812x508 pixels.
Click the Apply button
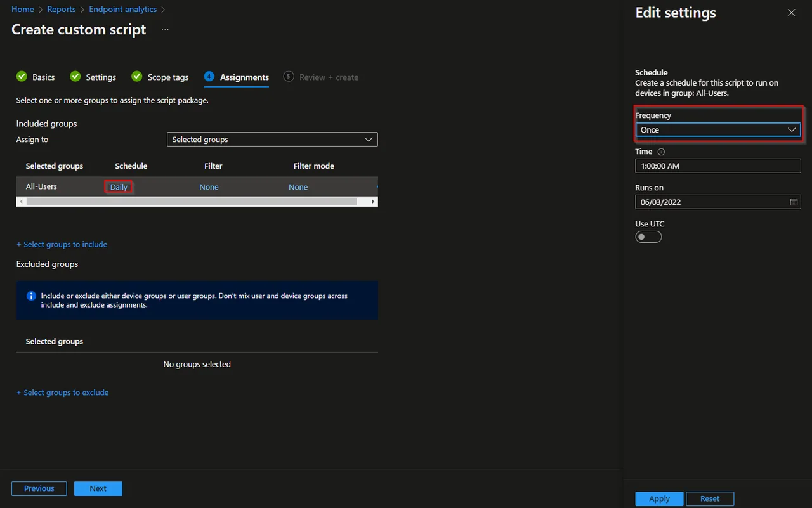(659, 498)
